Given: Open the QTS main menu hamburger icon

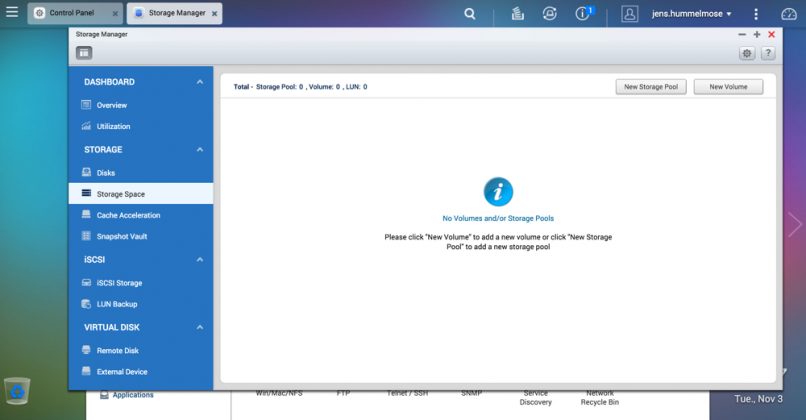Looking at the screenshot, I should click(12, 12).
